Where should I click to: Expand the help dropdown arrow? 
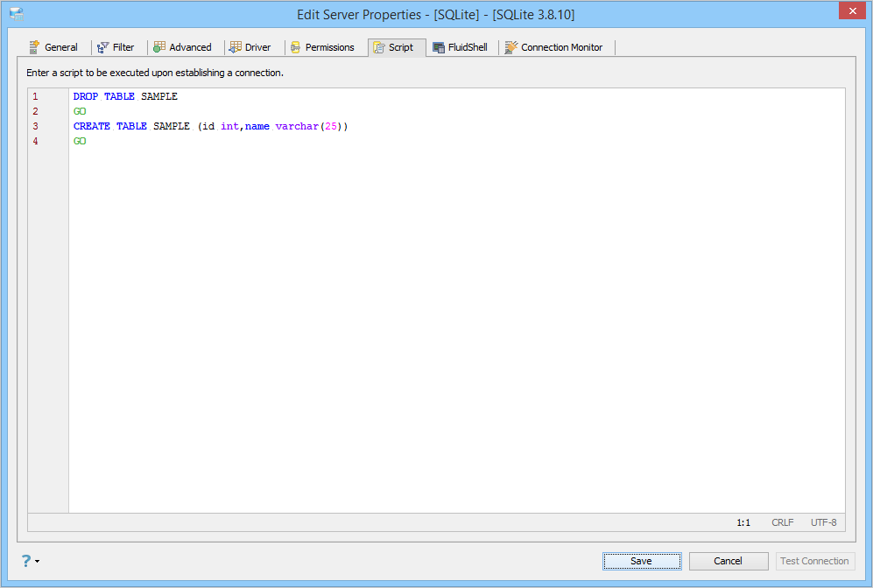pyautogui.click(x=38, y=561)
